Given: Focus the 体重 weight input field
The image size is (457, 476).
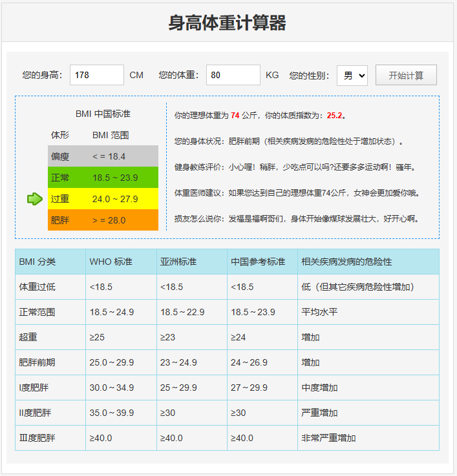Looking at the screenshot, I should (x=233, y=76).
